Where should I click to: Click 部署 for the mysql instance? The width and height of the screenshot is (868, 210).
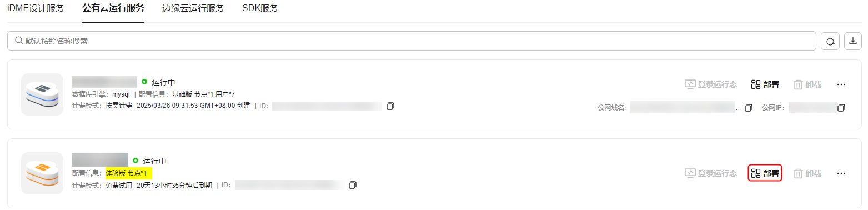765,84
